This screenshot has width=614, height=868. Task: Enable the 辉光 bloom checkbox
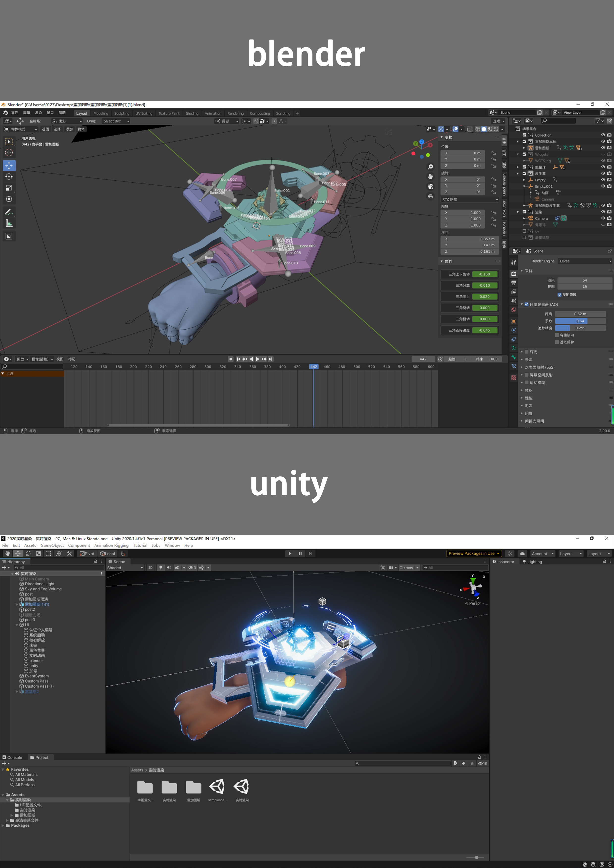pos(526,352)
